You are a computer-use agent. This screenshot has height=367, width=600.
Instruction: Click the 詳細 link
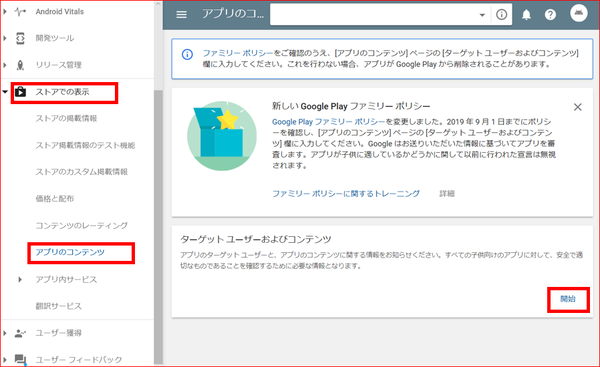click(447, 194)
